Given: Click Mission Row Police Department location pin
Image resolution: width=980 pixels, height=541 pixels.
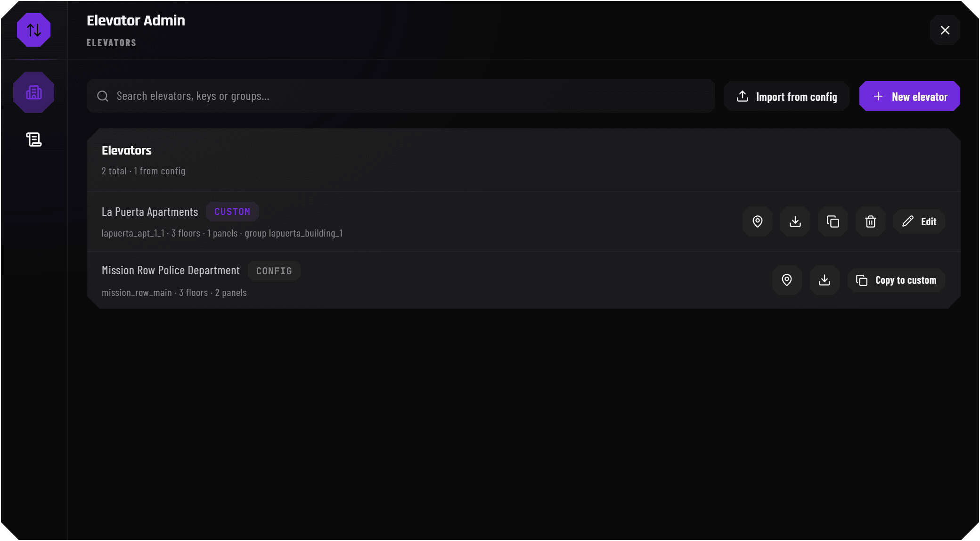Looking at the screenshot, I should point(787,280).
